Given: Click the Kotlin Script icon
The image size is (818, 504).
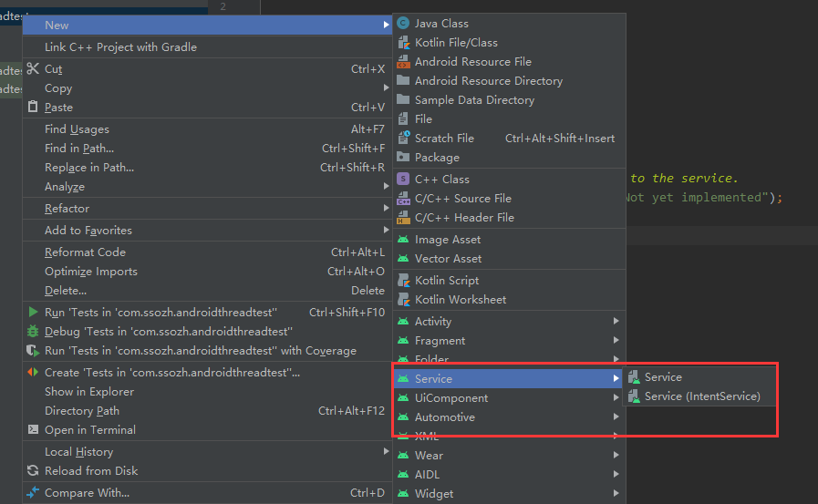Looking at the screenshot, I should click(x=403, y=281).
